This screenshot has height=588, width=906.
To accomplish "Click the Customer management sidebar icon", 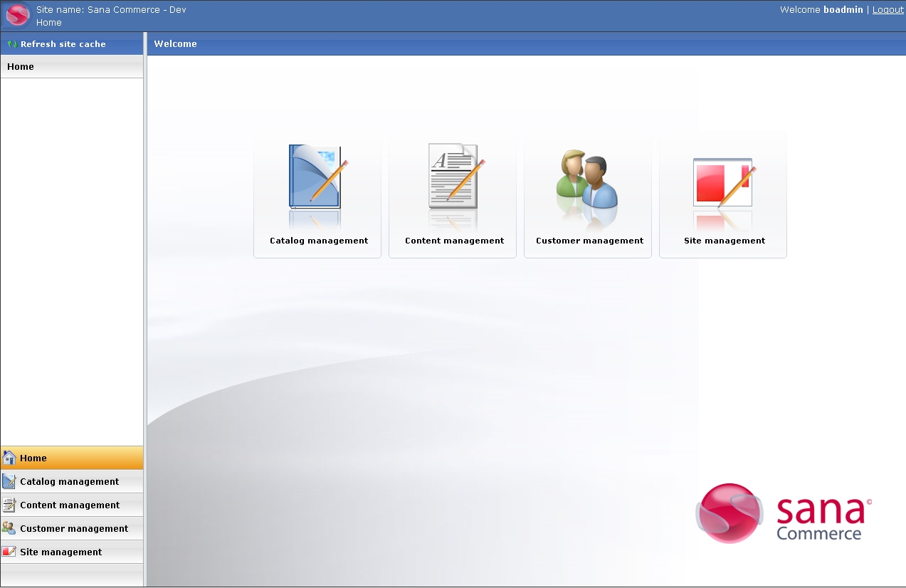I will 9,528.
